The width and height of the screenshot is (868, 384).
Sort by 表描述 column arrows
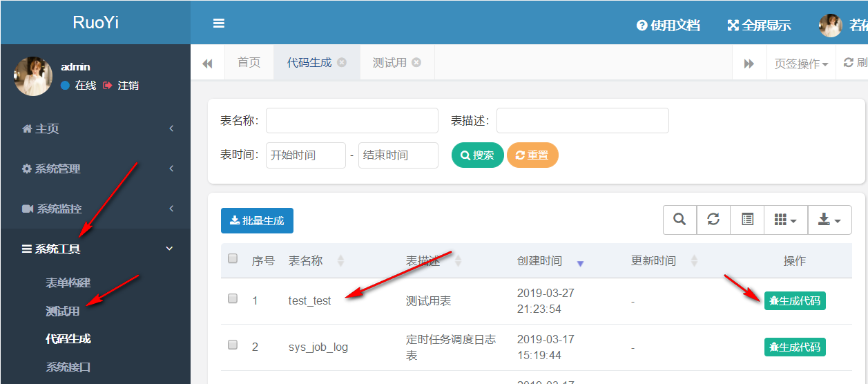(x=458, y=261)
